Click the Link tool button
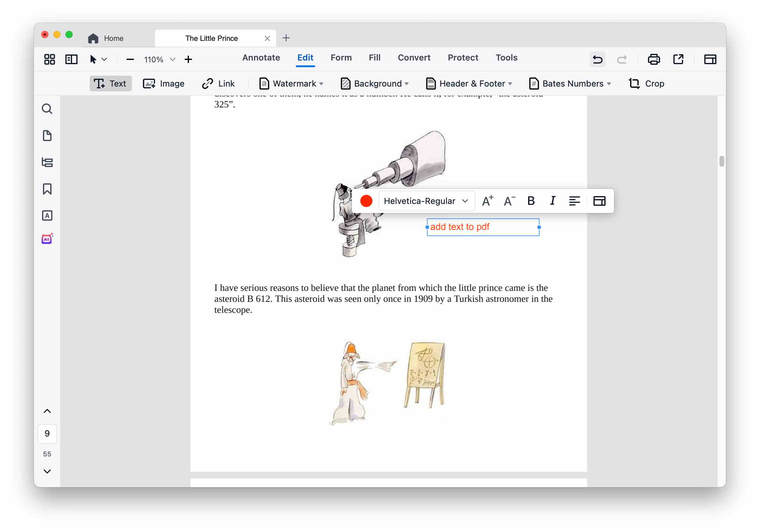Image resolution: width=760 pixels, height=532 pixels. (x=218, y=84)
